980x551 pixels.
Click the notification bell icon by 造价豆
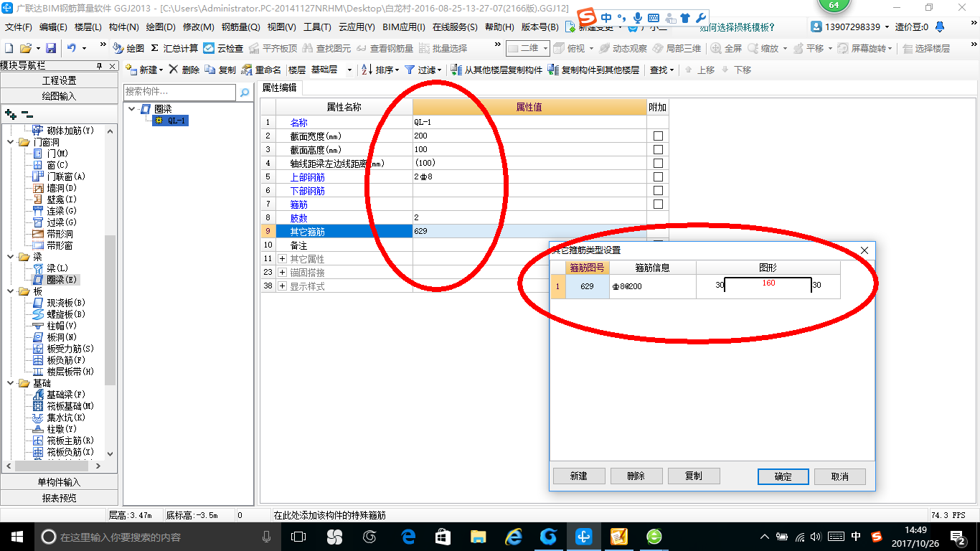tap(939, 27)
